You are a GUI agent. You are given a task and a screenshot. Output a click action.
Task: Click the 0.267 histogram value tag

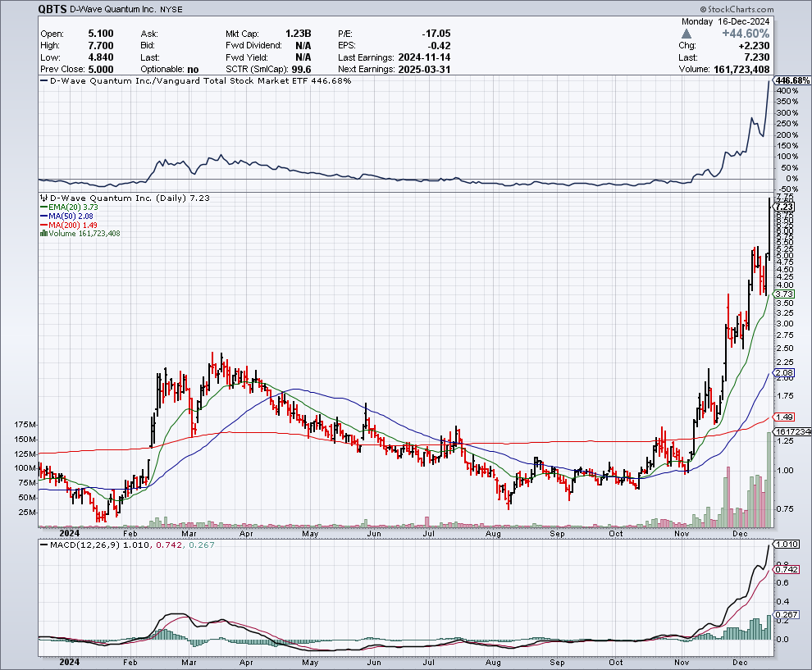tap(787, 614)
